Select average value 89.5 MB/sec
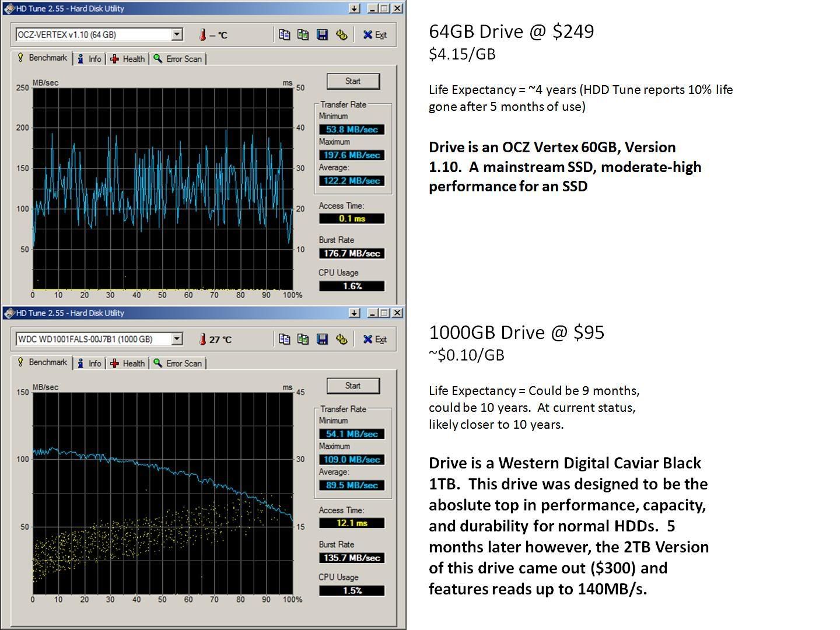840x630 pixels. (x=352, y=485)
